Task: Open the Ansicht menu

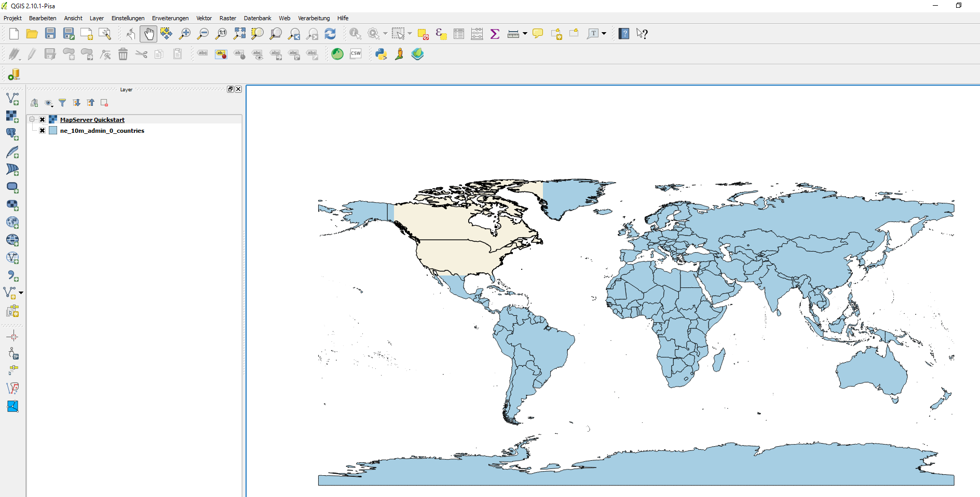Action: (73, 18)
